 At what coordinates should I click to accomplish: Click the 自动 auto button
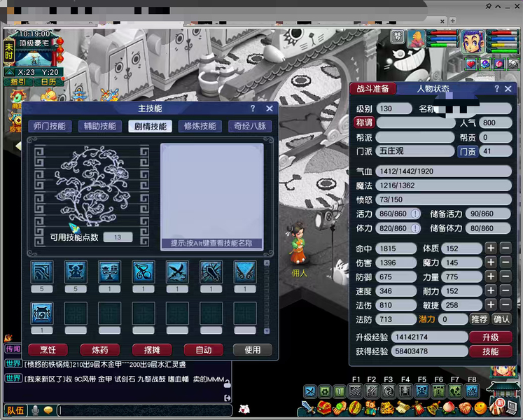click(x=204, y=349)
